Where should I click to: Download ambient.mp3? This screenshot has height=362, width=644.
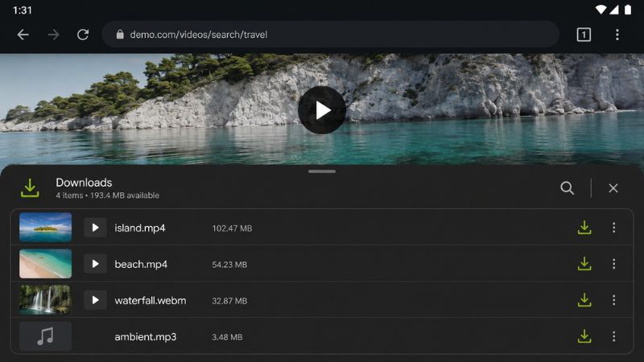(584, 336)
